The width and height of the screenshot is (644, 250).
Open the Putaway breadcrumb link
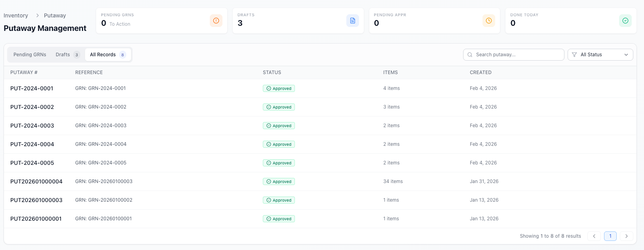coord(55,15)
